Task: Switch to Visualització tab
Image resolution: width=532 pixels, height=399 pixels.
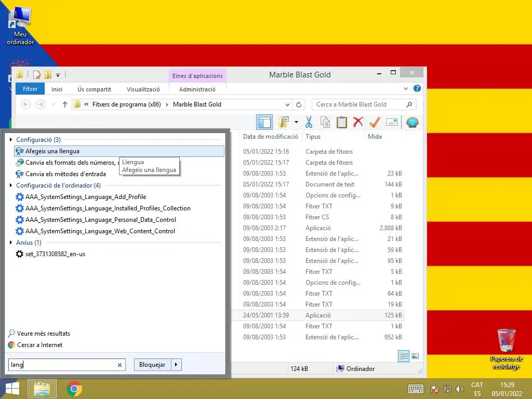Action: (x=143, y=89)
